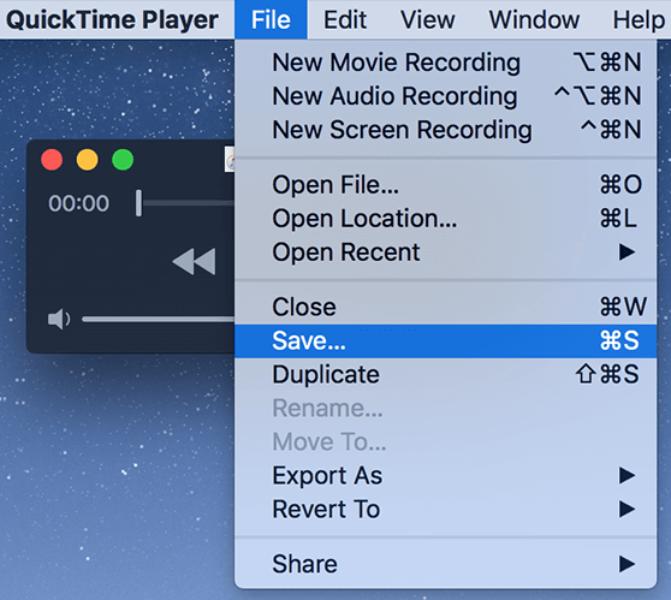Open the Window menu

point(534,20)
